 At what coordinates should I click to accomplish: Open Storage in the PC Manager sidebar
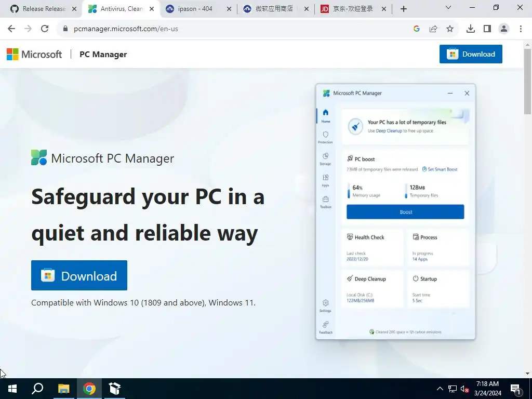point(325,159)
